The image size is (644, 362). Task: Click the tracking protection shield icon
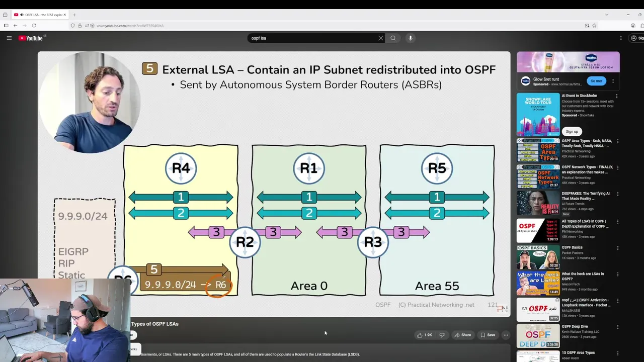click(x=73, y=26)
